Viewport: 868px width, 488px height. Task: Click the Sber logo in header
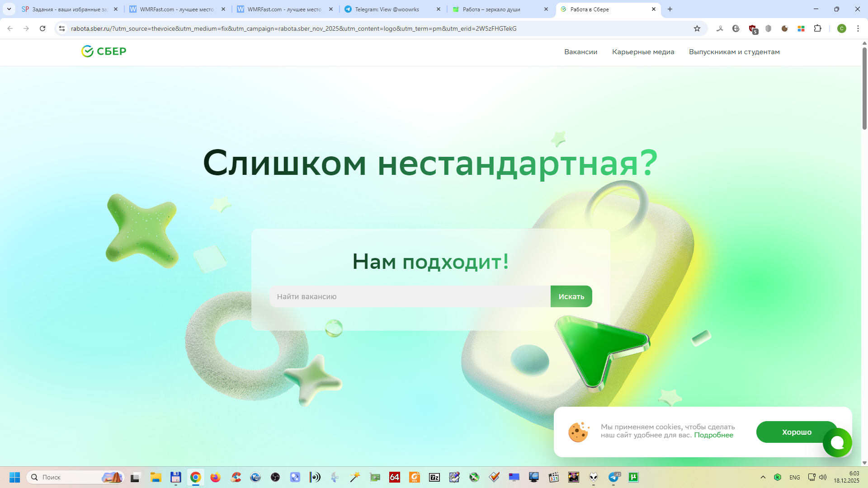(104, 52)
